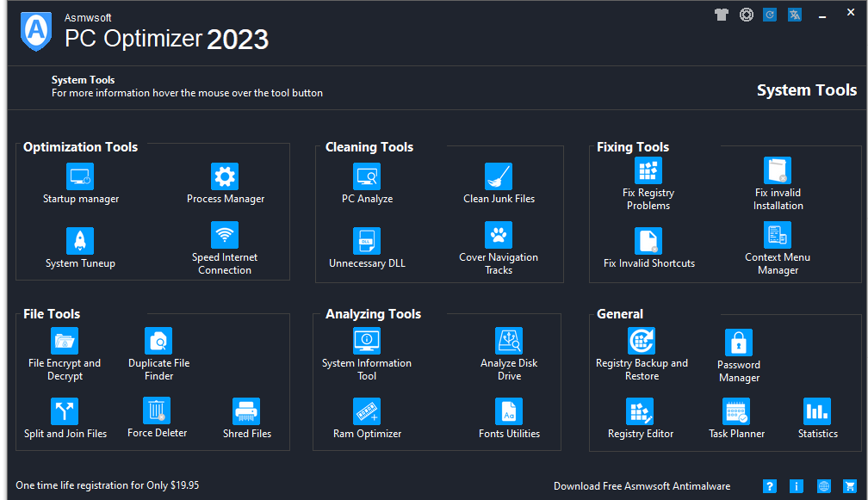
Task: Click the Password Manager label
Action: point(739,371)
